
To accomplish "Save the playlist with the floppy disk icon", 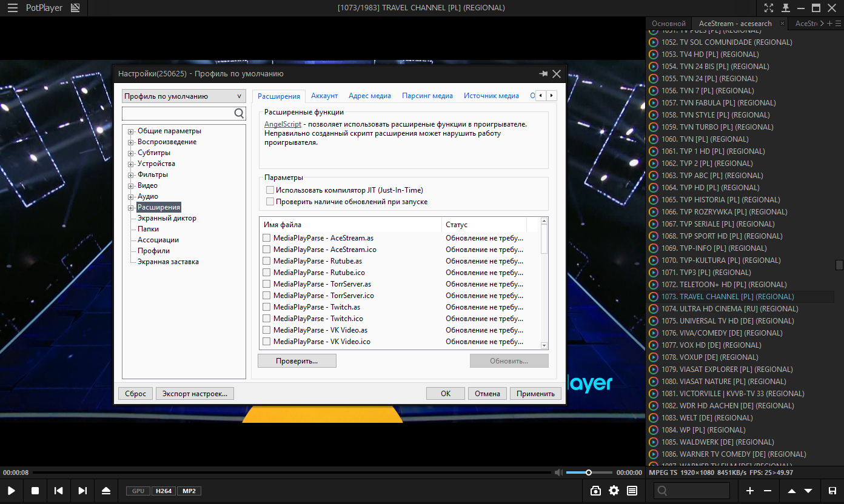I will pos(832,491).
